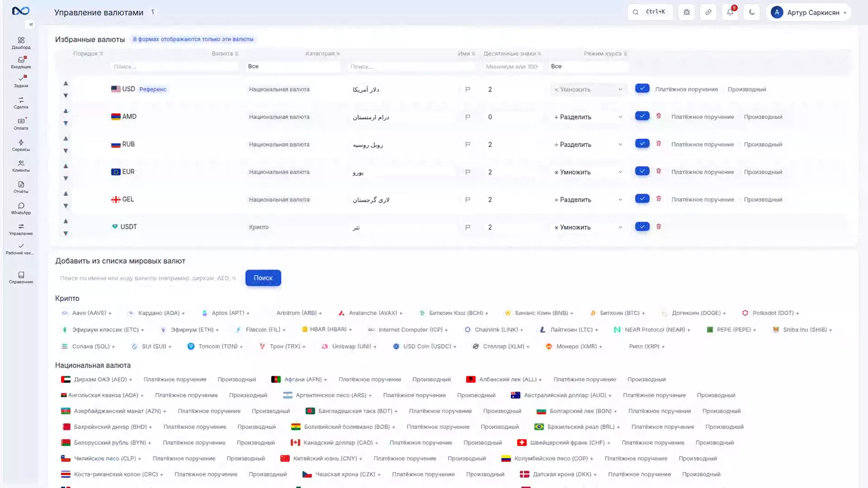The image size is (868, 488).
Task: Collapse the sidebar with chevron icon
Action: pos(31,24)
